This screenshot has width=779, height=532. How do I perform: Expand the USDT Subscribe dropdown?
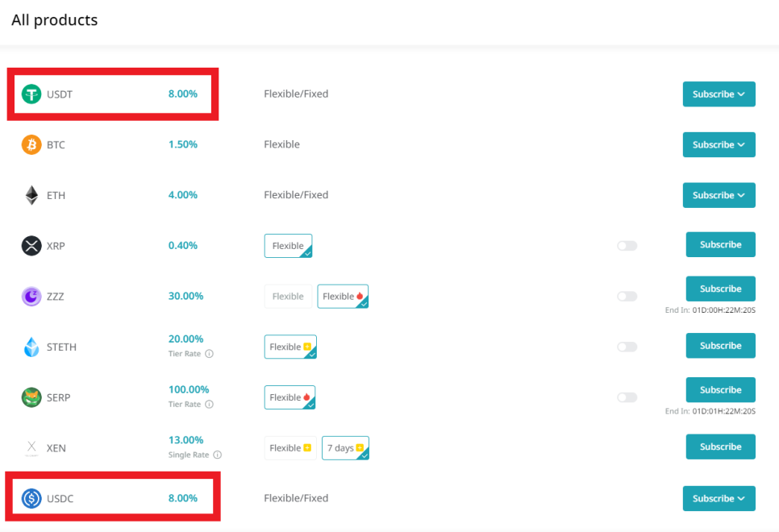point(719,94)
